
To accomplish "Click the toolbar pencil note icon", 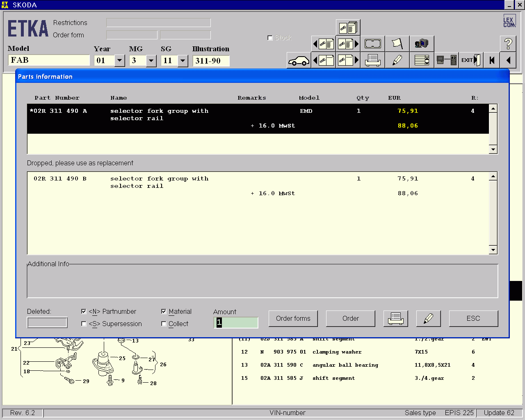I will pos(397,60).
